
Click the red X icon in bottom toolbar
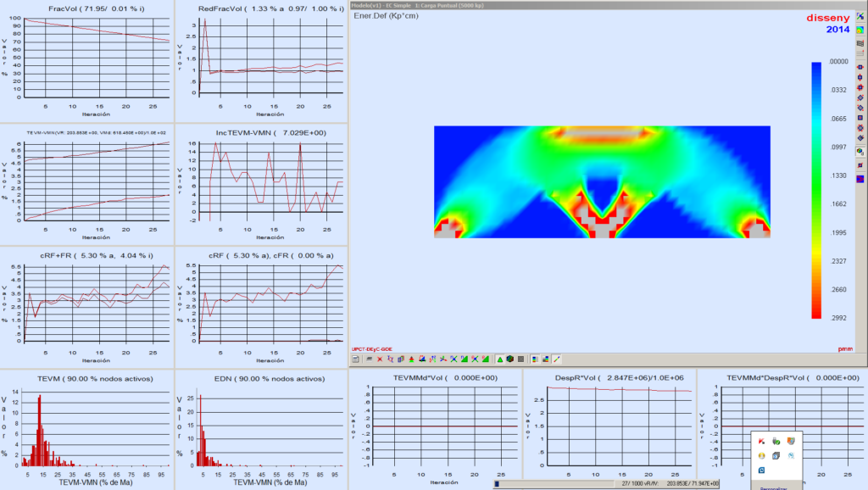pyautogui.click(x=380, y=359)
